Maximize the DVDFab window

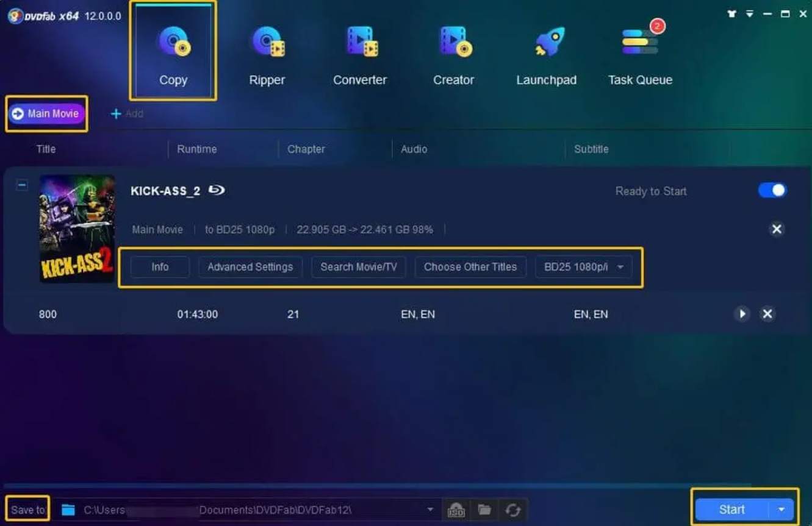click(785, 13)
